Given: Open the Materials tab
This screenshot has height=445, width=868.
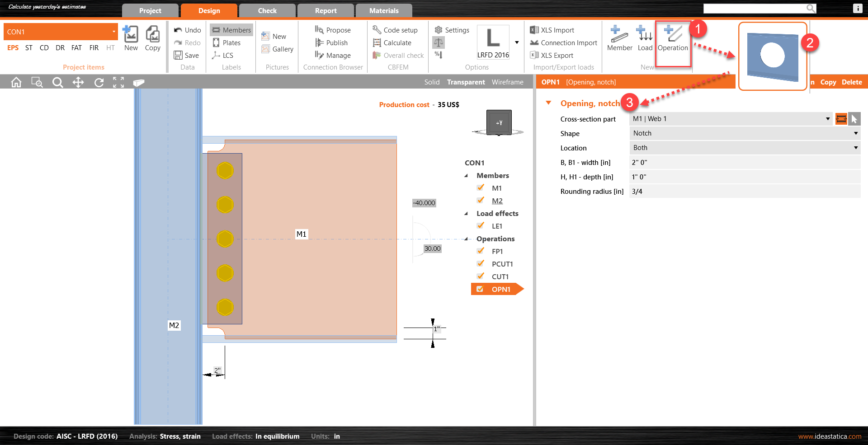Looking at the screenshot, I should 383,10.
